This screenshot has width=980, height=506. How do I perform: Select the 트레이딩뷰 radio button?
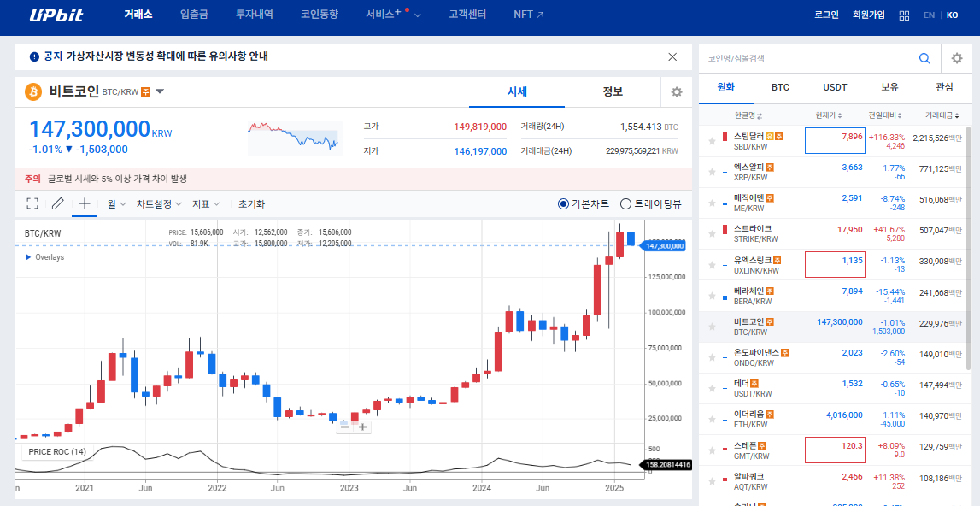coord(625,204)
